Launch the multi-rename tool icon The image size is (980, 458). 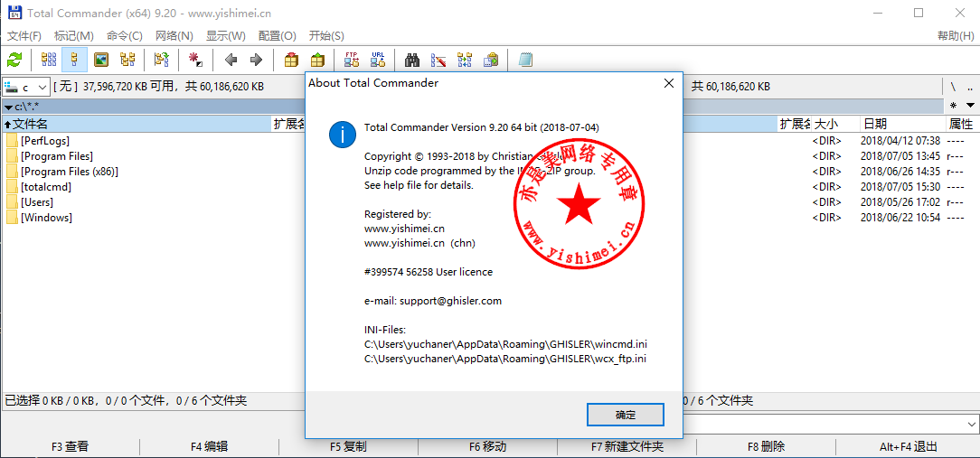click(x=438, y=60)
